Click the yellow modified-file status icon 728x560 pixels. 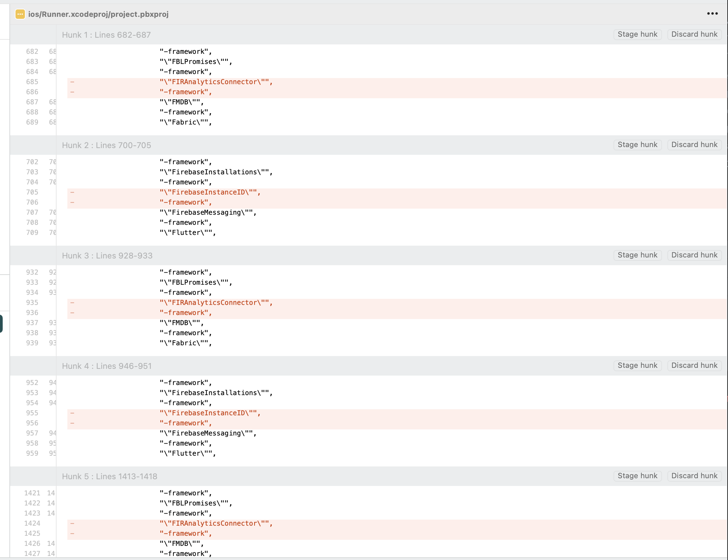[x=20, y=14]
